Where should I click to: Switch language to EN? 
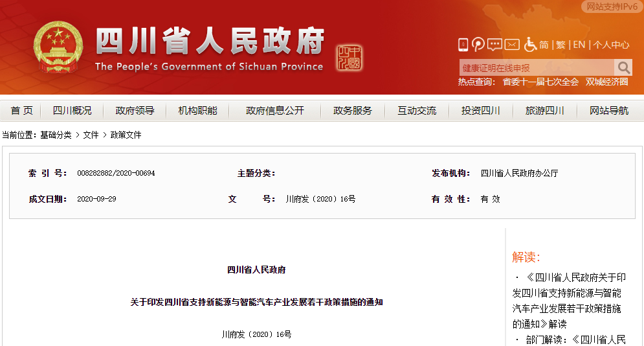coord(579,45)
